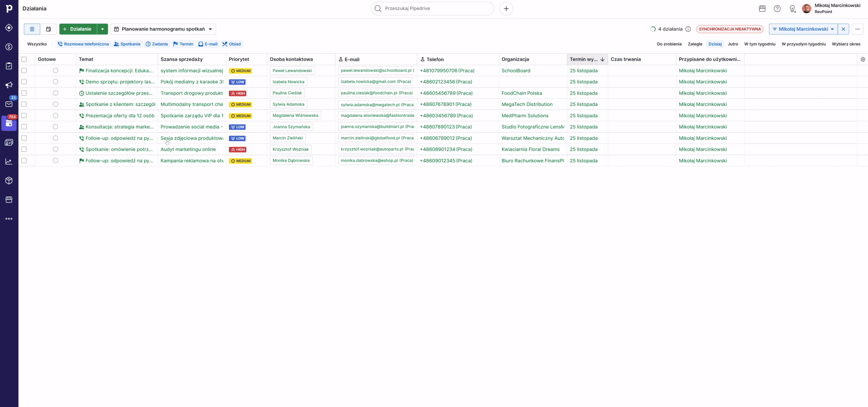The width and height of the screenshot is (868, 407).
Task: Open table column settings gear
Action: click(863, 59)
